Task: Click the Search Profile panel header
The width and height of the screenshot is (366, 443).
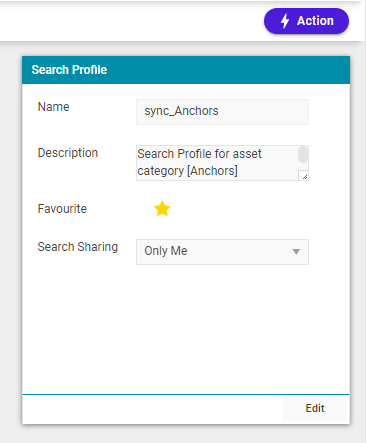Action: (x=186, y=70)
